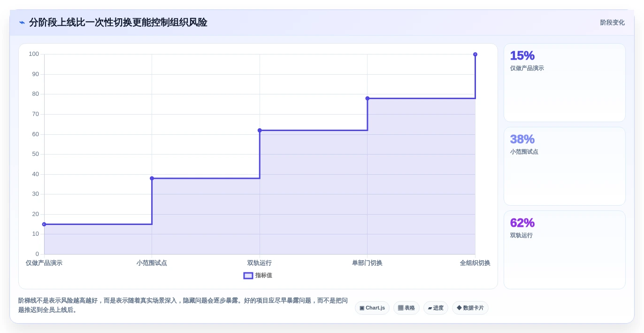Click x-axis label 仅做产品演示
Image resolution: width=644 pixels, height=333 pixels.
[x=44, y=263]
